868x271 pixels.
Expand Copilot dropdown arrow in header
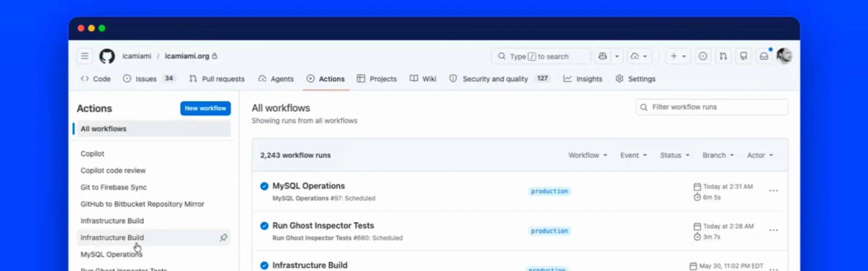pyautogui.click(x=617, y=56)
